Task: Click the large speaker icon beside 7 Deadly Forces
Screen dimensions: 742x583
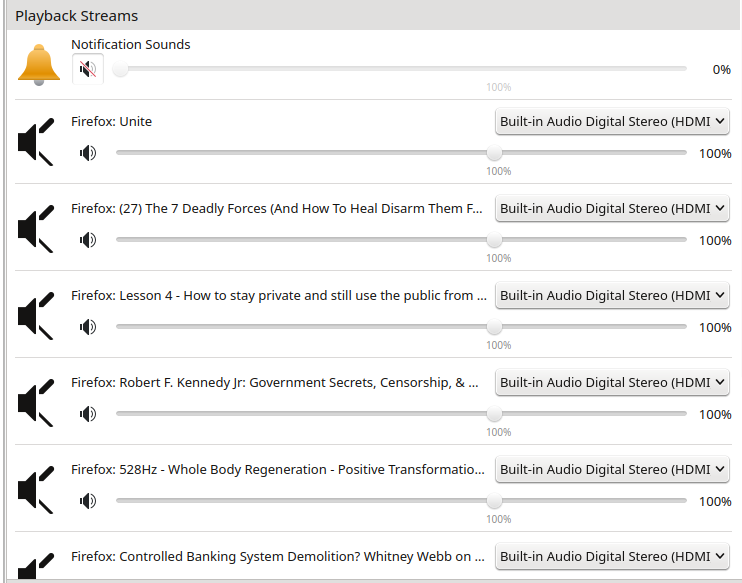Action: pyautogui.click(x=36, y=229)
